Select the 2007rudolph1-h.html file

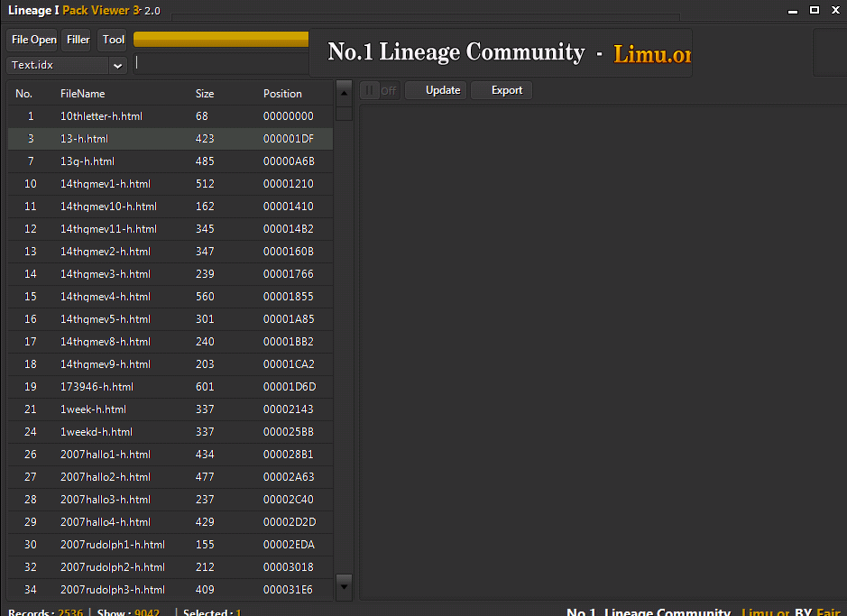[170, 546]
